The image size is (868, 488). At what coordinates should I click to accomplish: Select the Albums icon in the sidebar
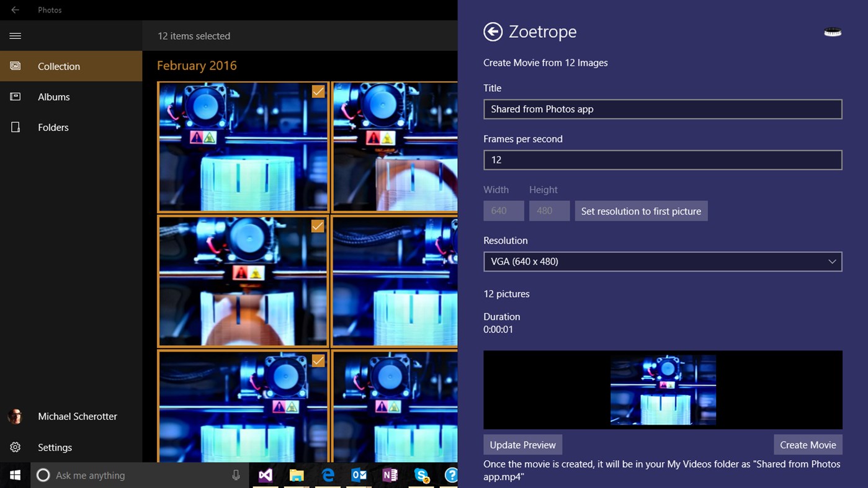pyautogui.click(x=14, y=97)
